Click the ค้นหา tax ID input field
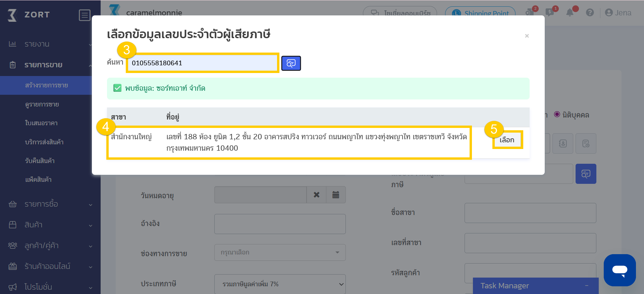 click(x=202, y=63)
